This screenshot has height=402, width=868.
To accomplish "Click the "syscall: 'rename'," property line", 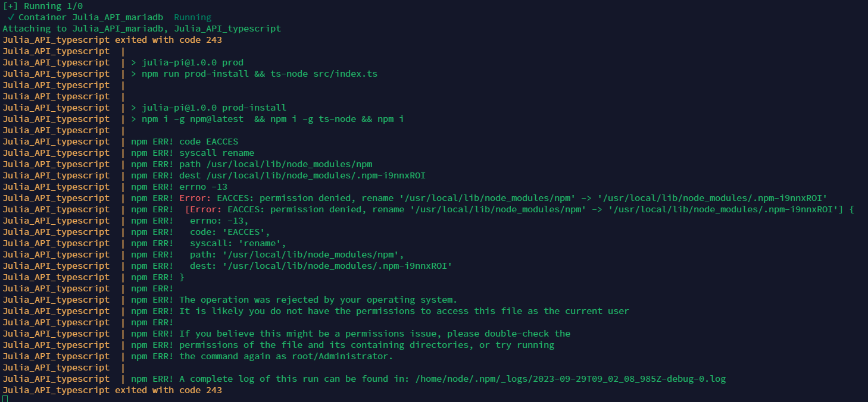I will coord(238,243).
